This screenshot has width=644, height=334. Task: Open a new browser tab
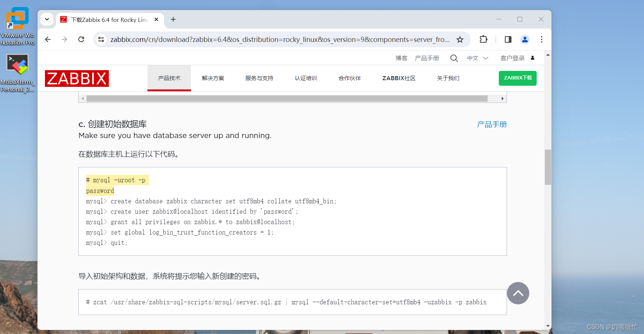[173, 19]
